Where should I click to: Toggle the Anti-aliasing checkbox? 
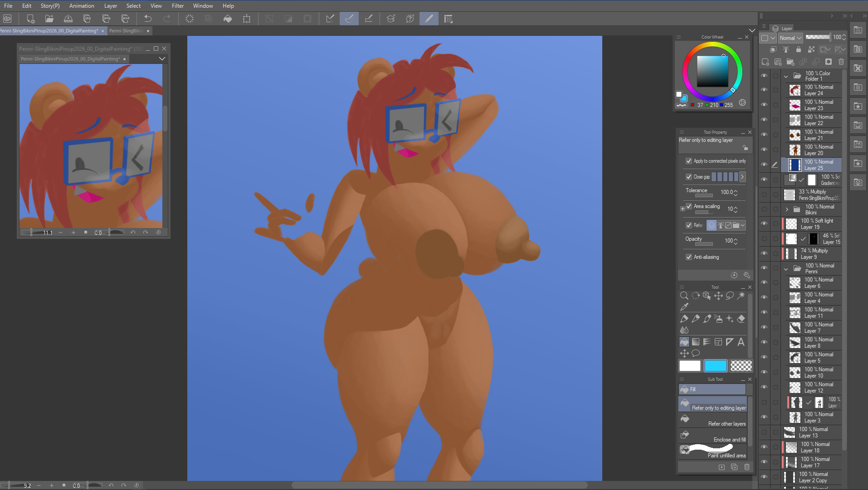pyautogui.click(x=689, y=257)
